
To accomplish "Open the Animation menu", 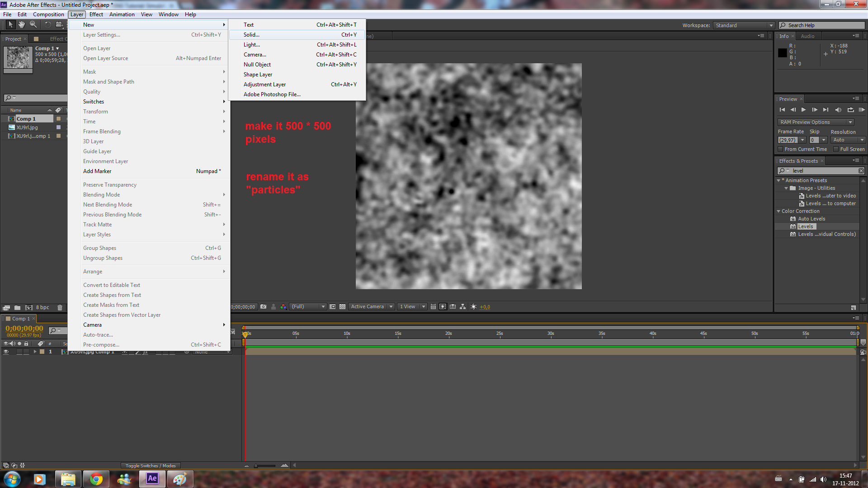I will pos(122,14).
